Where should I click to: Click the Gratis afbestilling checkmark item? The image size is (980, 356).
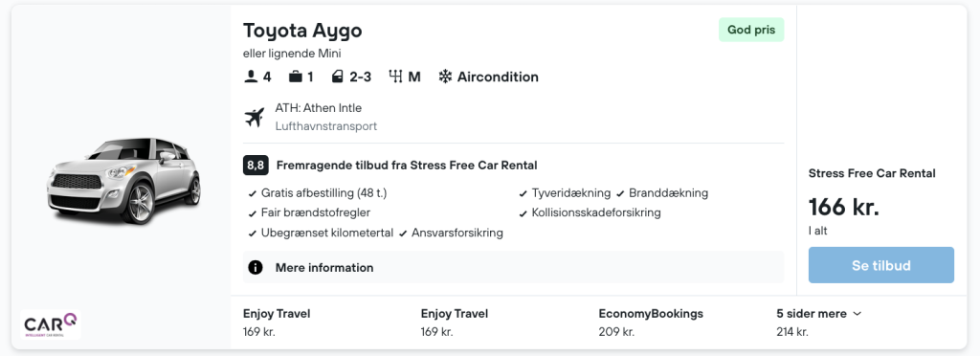pos(318,193)
